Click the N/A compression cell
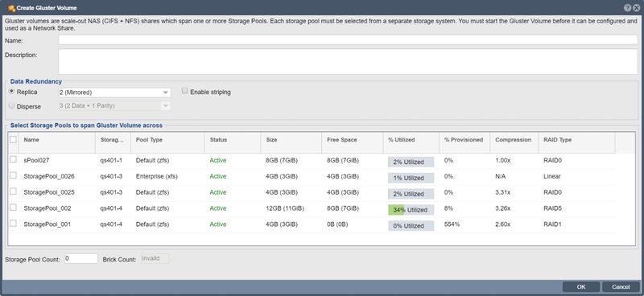Viewport: 644px width, 296px height. pyautogui.click(x=501, y=176)
